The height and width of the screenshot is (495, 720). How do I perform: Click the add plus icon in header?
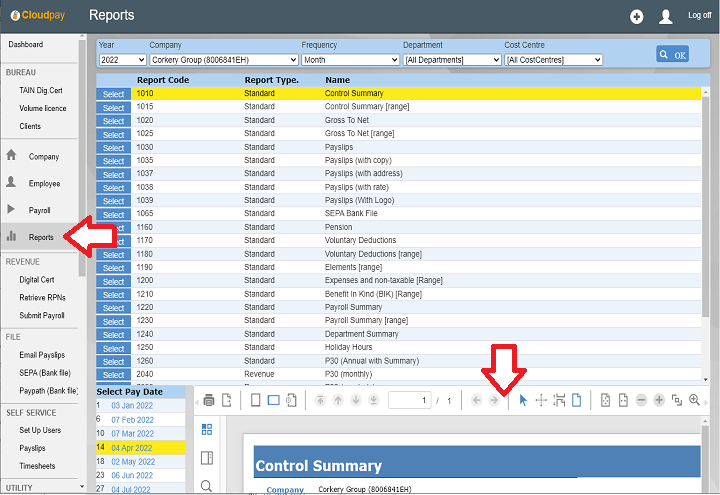click(x=637, y=16)
